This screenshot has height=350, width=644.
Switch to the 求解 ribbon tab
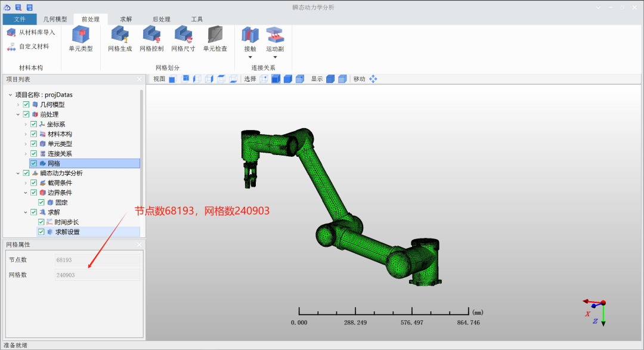pos(126,19)
